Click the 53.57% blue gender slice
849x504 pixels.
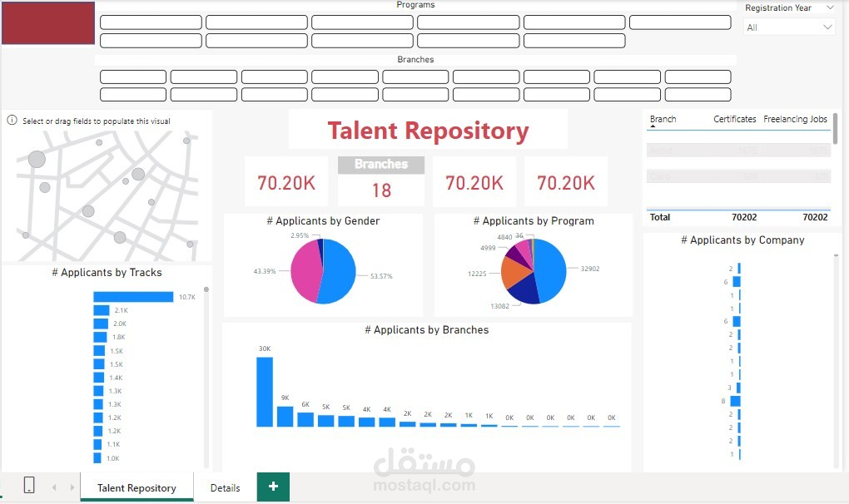(339, 270)
